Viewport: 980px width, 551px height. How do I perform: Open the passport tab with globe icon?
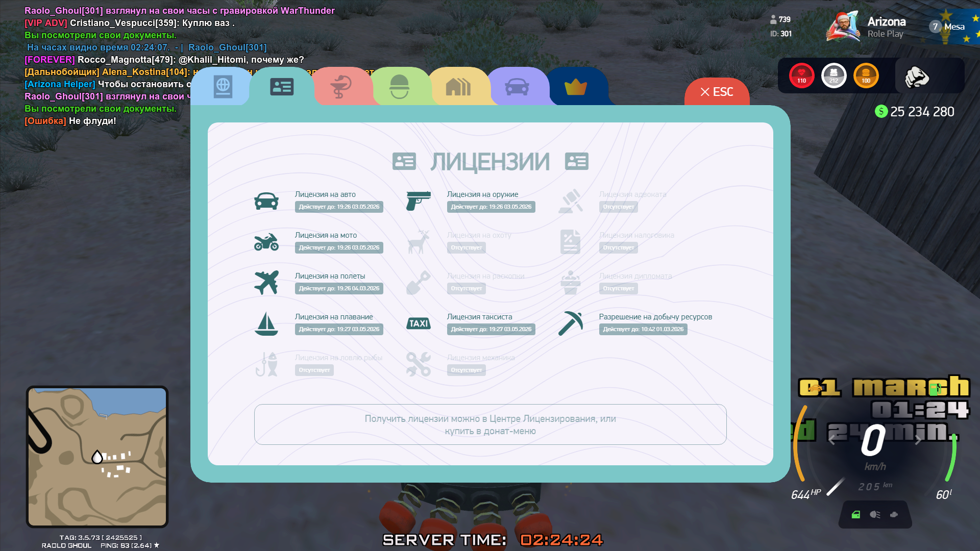point(223,87)
